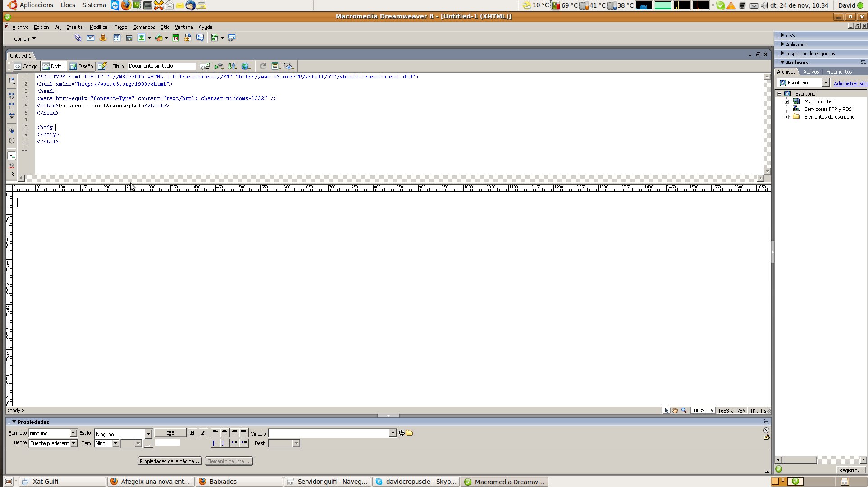This screenshot has height=487, width=868.
Task: Click Propiedades de la página button
Action: click(169, 461)
